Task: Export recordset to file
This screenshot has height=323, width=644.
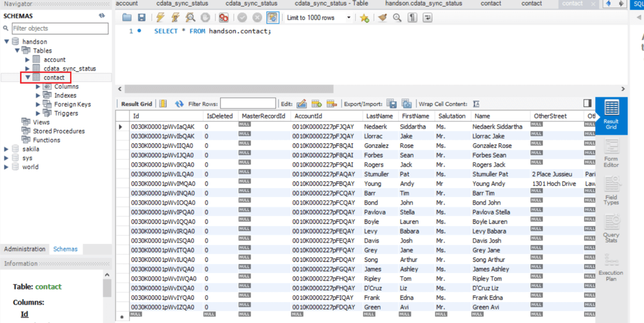Action: 392,104
